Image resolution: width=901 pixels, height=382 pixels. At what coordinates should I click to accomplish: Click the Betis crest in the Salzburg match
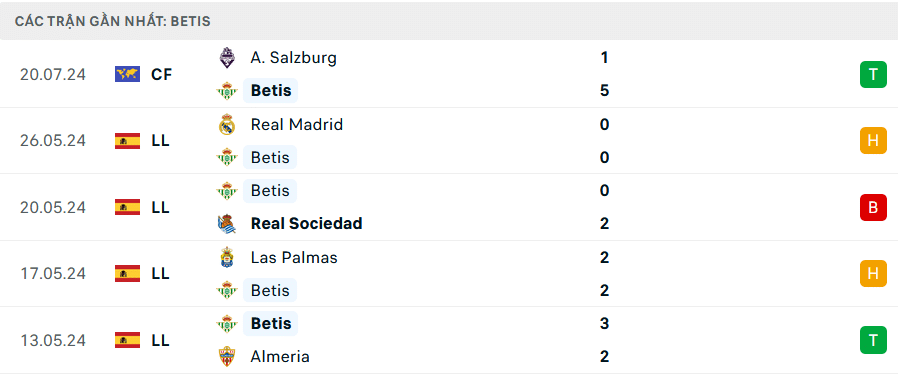tap(227, 91)
